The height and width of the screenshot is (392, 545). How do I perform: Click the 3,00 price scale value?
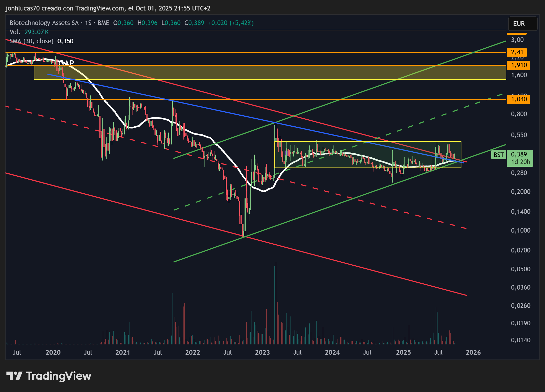coord(517,40)
